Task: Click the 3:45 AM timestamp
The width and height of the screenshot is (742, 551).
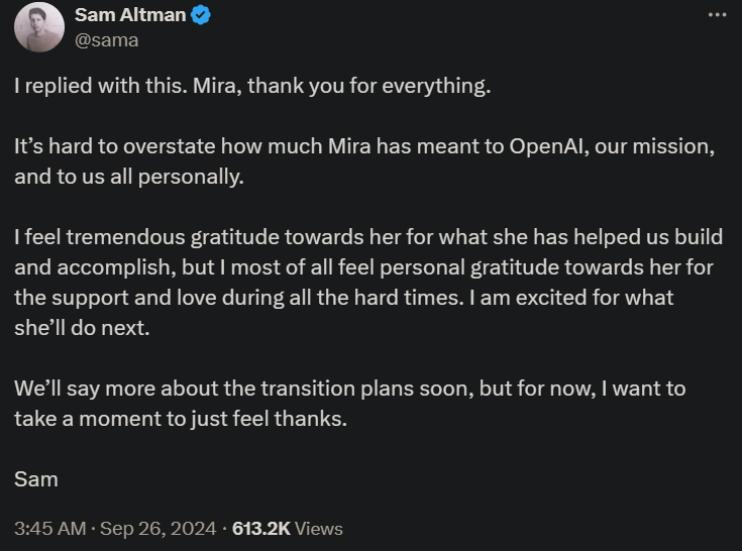Action: point(50,528)
